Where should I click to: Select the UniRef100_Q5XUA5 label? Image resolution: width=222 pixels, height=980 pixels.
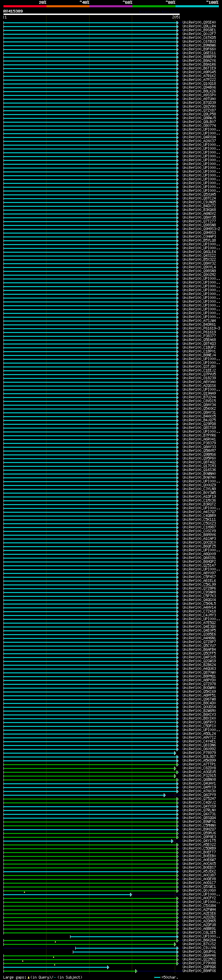(199, 194)
